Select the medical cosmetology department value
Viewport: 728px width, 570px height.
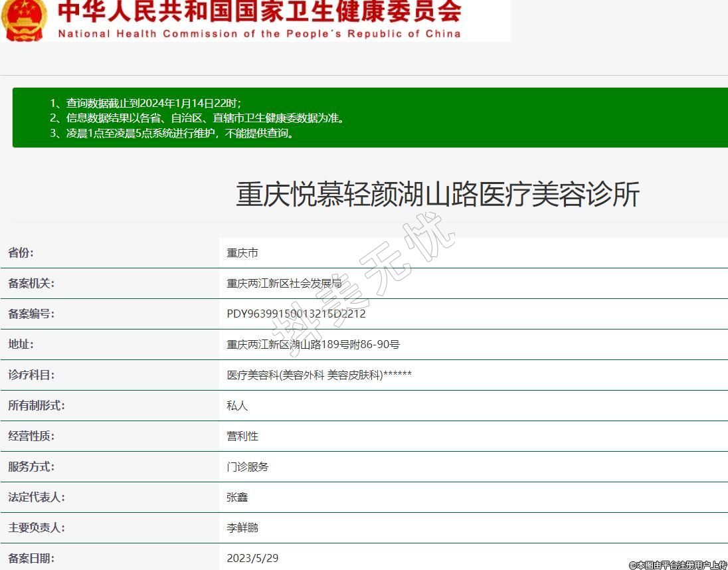(x=319, y=375)
